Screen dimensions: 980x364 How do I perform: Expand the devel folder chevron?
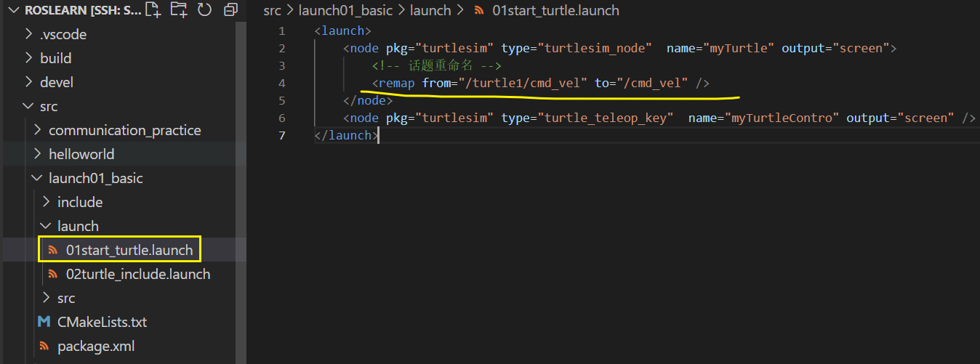tap(29, 82)
